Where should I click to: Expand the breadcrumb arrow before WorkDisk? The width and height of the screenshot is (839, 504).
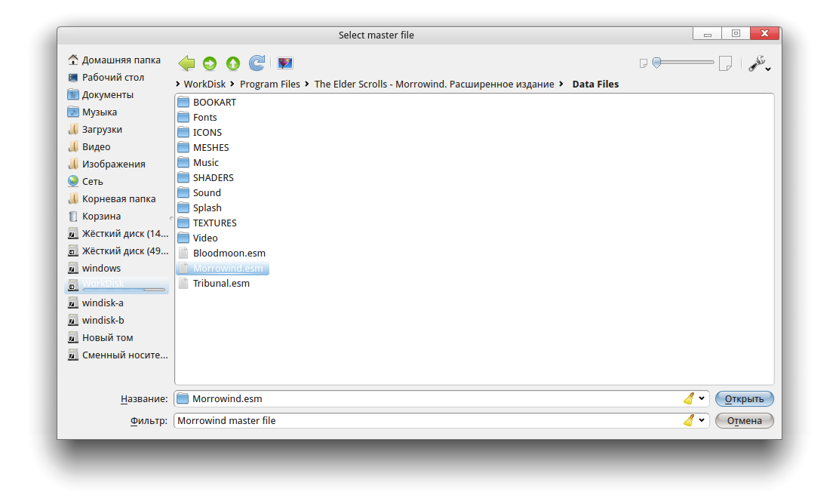point(178,84)
